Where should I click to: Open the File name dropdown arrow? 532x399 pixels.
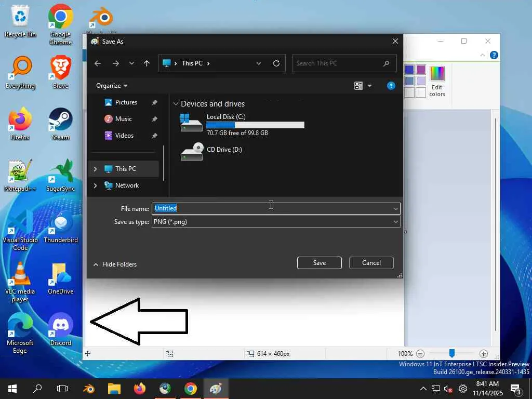pos(395,209)
